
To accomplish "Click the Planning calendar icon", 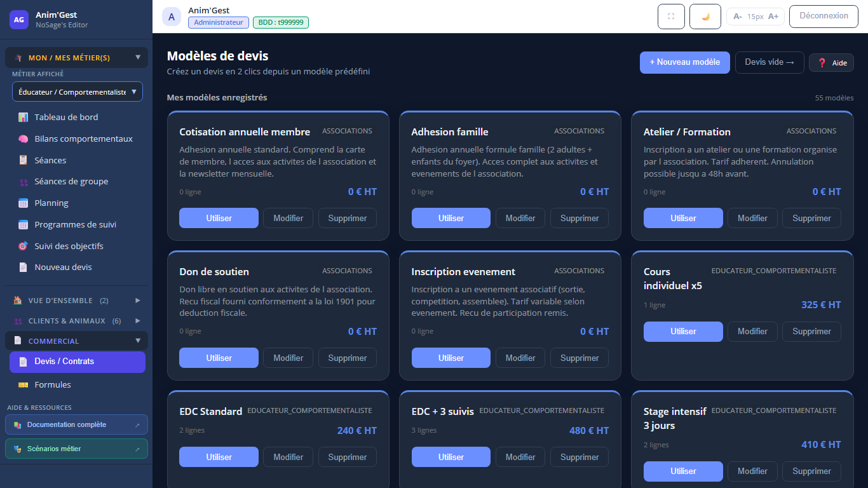I will point(24,203).
